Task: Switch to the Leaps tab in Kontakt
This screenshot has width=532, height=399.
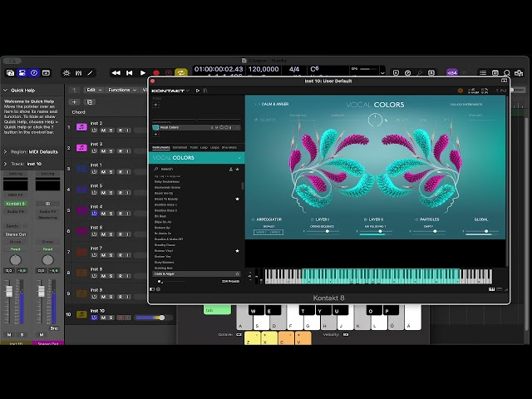Action: point(214,148)
